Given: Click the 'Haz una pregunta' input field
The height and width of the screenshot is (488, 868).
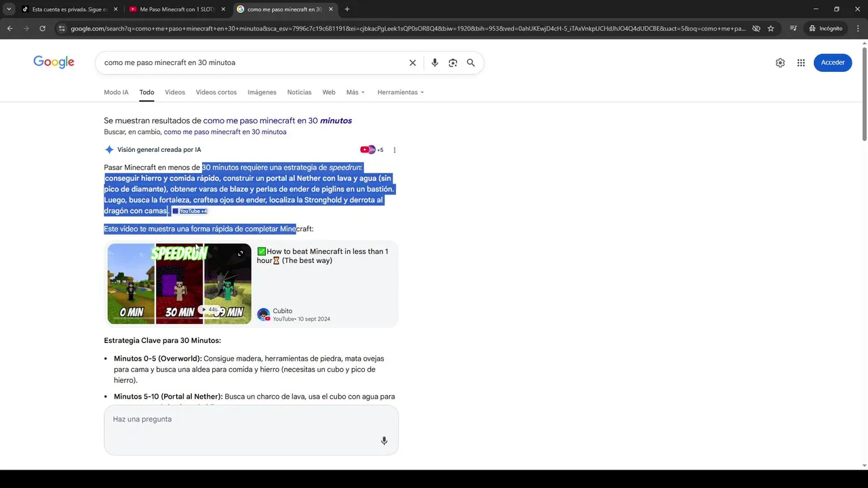Looking at the screenshot, I should 251,430.
